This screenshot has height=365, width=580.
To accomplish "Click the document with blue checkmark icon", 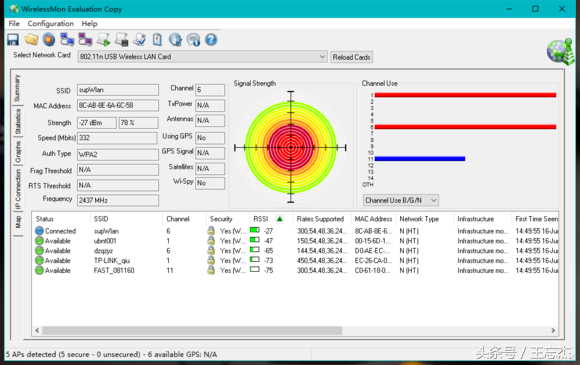I will coord(139,40).
